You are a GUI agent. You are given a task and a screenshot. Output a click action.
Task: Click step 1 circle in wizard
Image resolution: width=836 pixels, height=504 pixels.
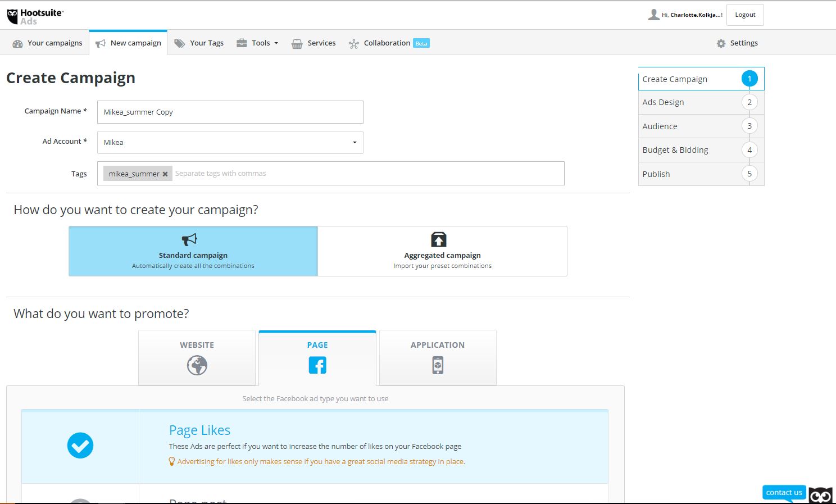pyautogui.click(x=749, y=79)
